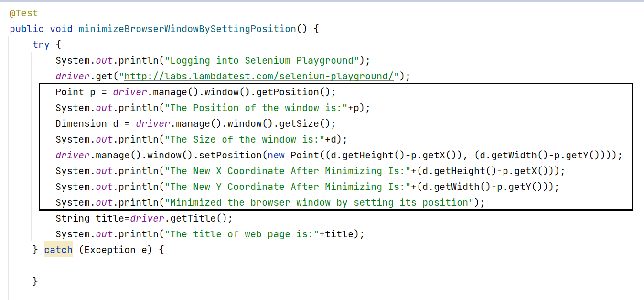Click "Logging into Selenium Playground" string
644x300 pixels.
tap(262, 60)
